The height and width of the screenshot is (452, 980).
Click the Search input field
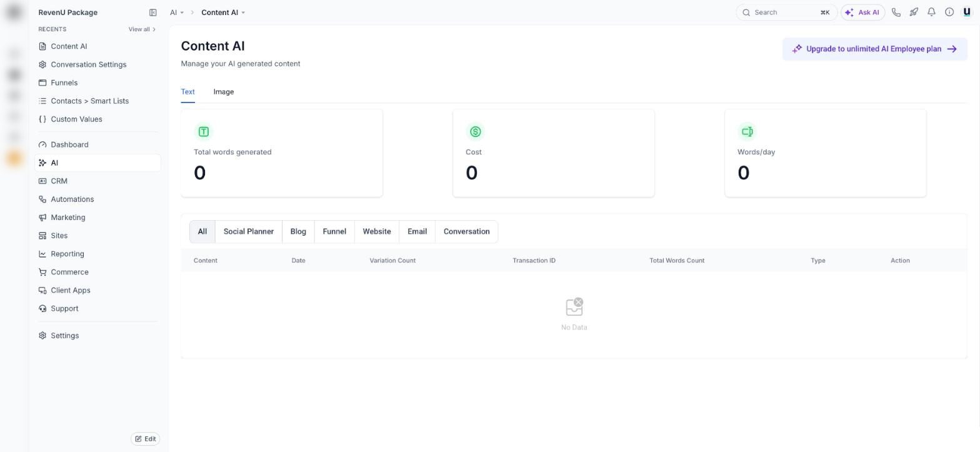(x=786, y=13)
